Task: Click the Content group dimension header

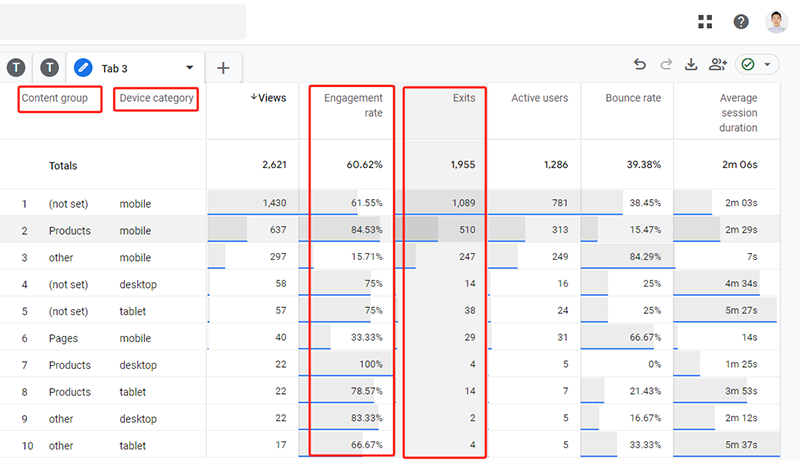Action: [61, 98]
